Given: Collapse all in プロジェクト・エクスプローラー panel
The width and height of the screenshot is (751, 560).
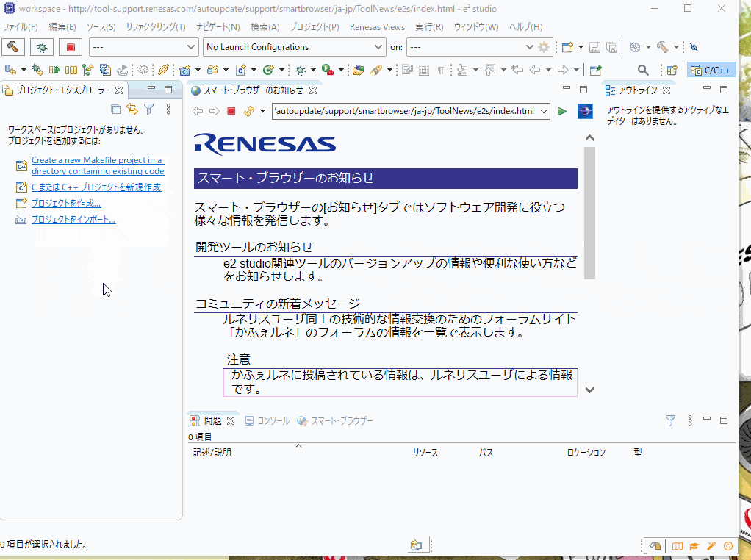Looking at the screenshot, I should click(115, 108).
